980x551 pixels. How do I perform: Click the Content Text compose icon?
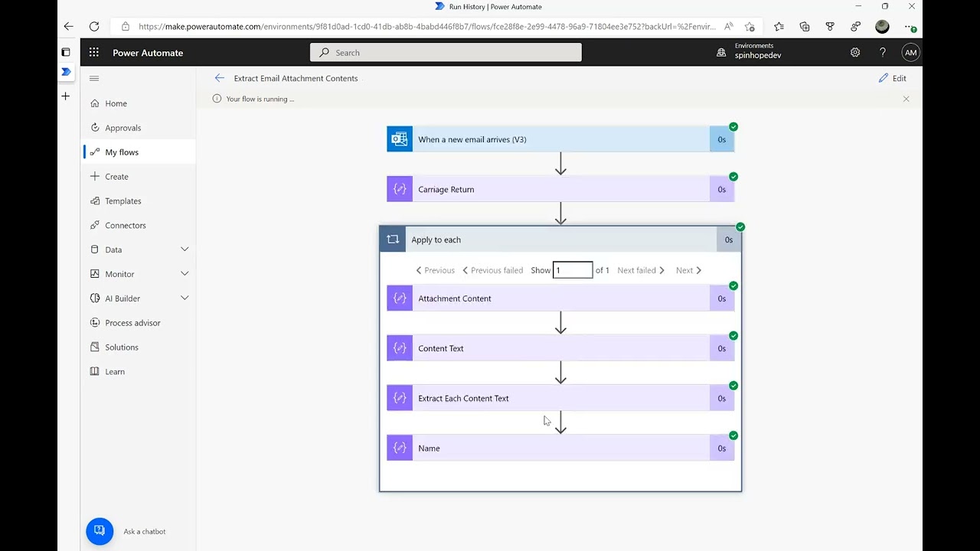click(400, 348)
